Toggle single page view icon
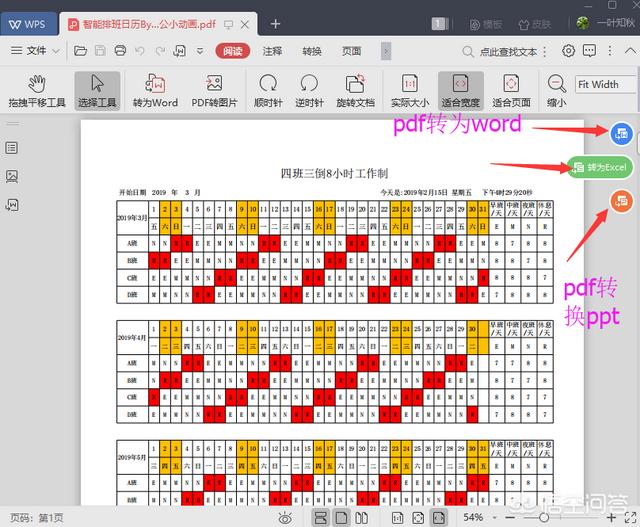 pyautogui.click(x=341, y=518)
